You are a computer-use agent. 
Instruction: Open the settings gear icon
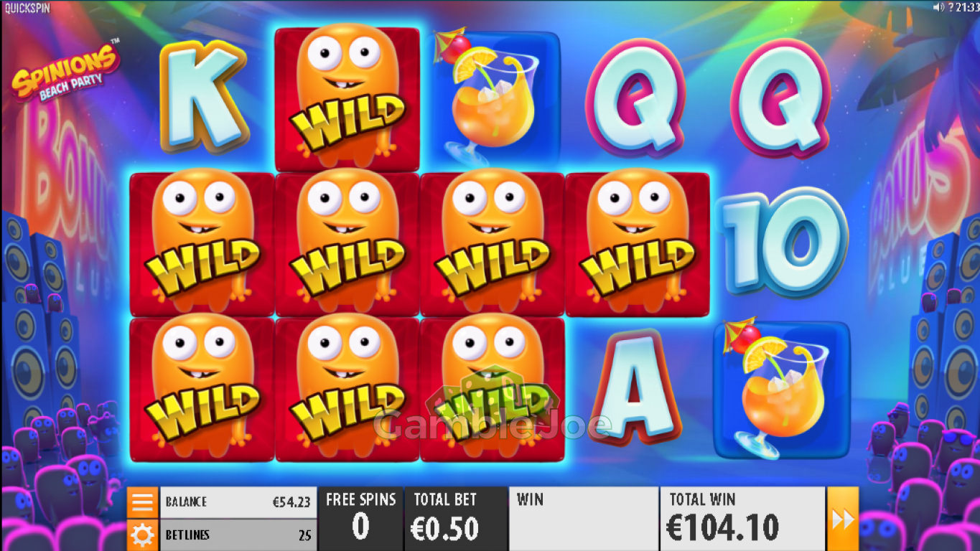click(x=142, y=534)
